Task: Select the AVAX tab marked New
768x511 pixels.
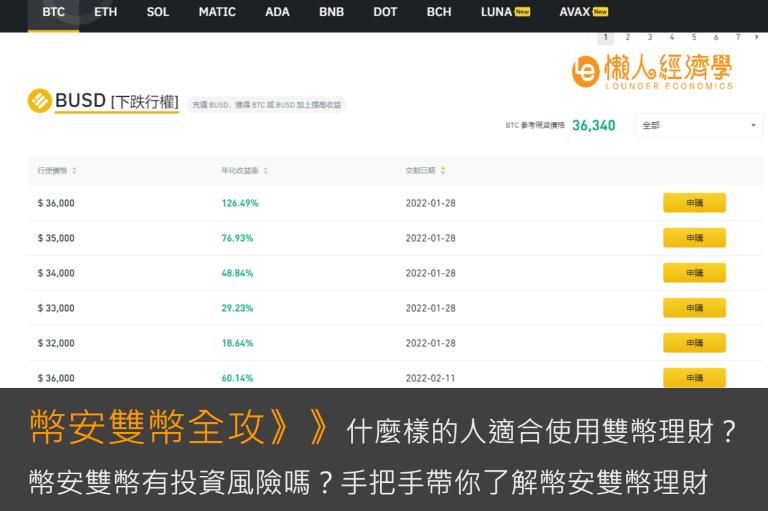Action: pyautogui.click(x=583, y=12)
